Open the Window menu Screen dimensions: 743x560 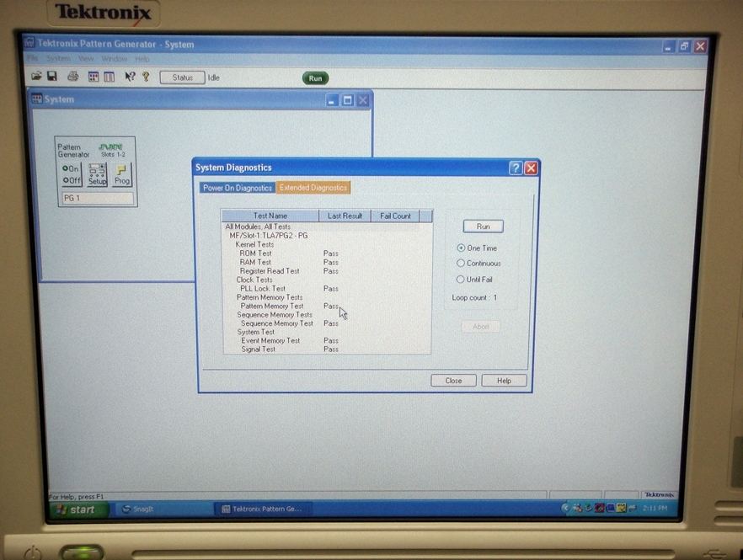(x=115, y=59)
